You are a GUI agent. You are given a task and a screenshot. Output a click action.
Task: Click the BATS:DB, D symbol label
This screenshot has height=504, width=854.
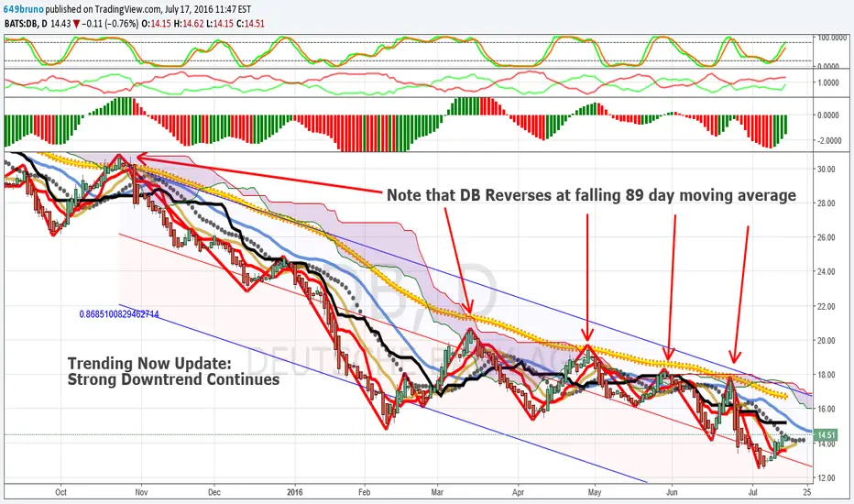26,24
